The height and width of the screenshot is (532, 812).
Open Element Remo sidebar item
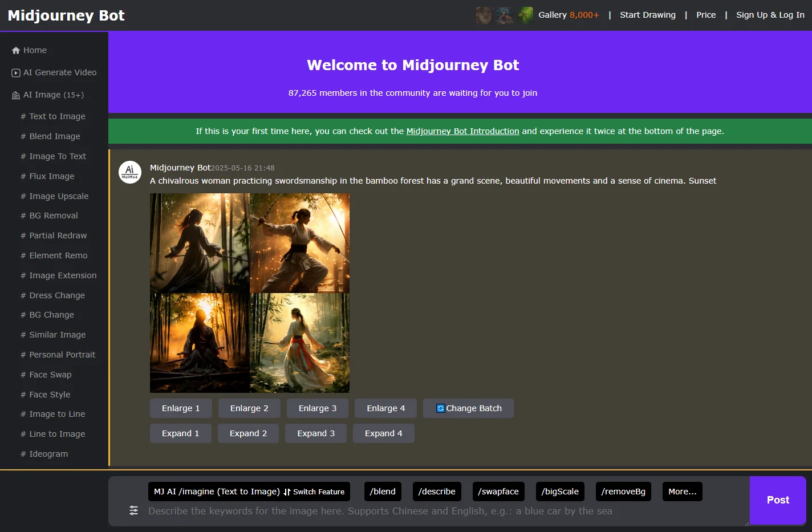[54, 255]
